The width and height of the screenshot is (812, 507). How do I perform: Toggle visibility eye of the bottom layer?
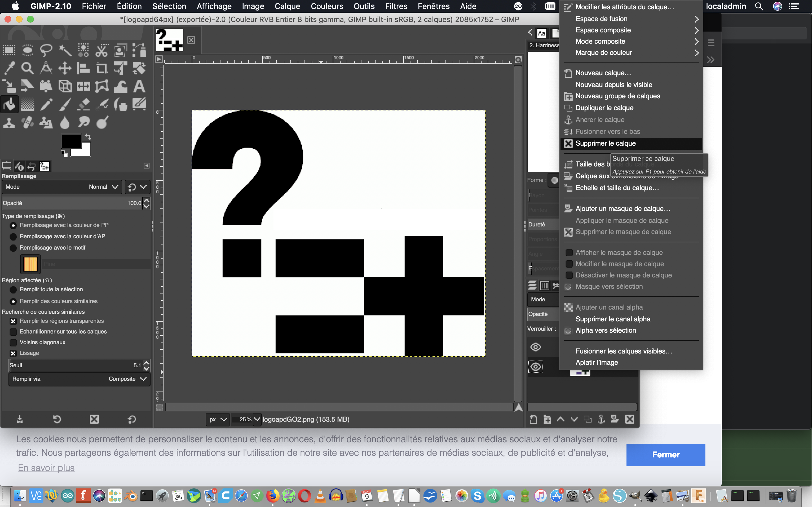(535, 367)
